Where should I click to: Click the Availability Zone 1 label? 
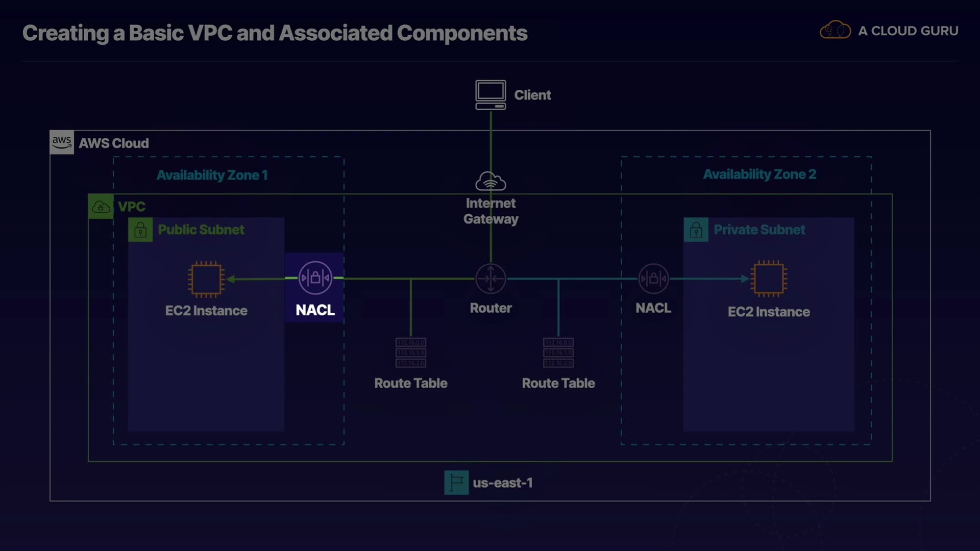tap(212, 175)
